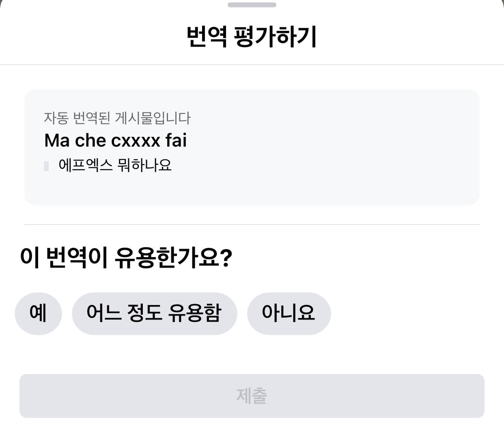Click the word 뭐하나요 in the translation
Viewport: 504px width, 424px height.
pyautogui.click(x=144, y=165)
